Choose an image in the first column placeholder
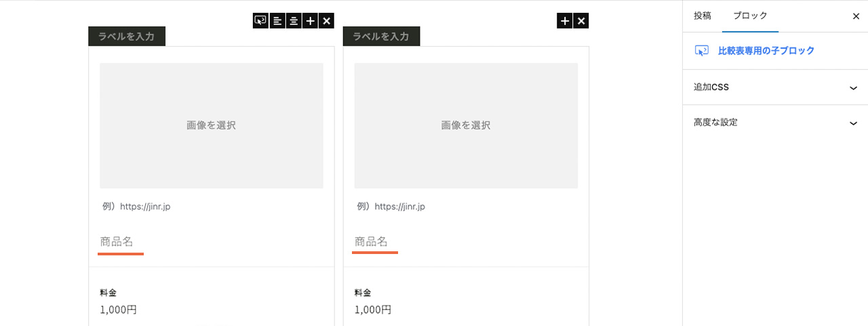This screenshot has height=326, width=868. point(212,126)
